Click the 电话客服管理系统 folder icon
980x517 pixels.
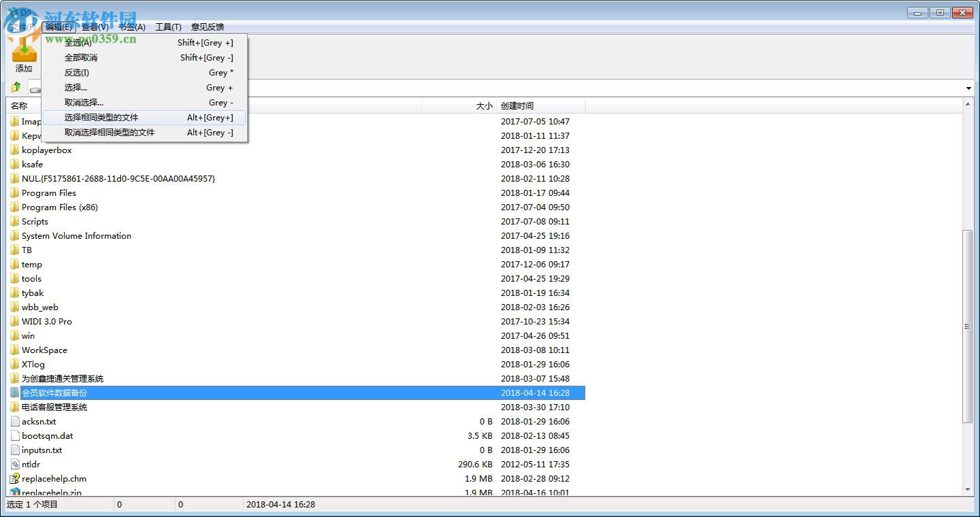(x=15, y=407)
